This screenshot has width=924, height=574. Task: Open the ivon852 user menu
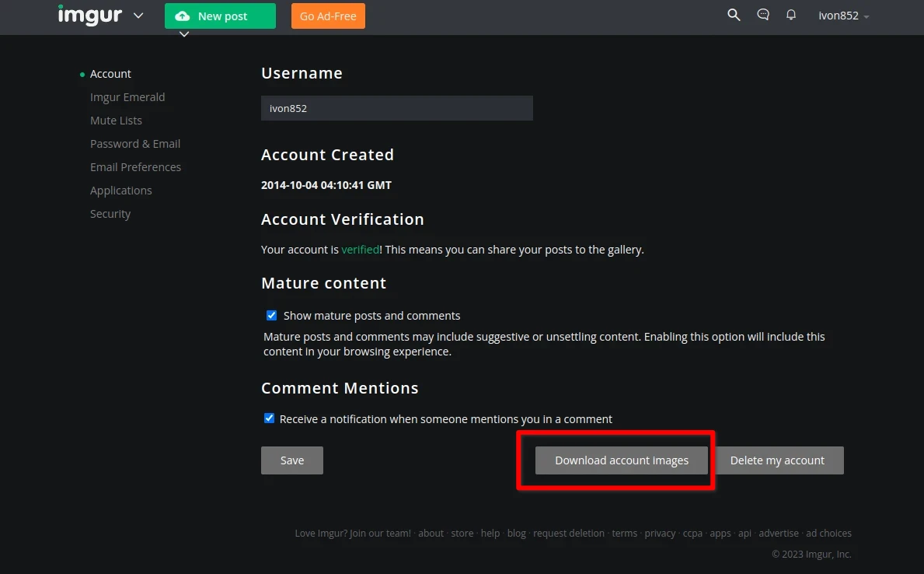click(x=843, y=16)
